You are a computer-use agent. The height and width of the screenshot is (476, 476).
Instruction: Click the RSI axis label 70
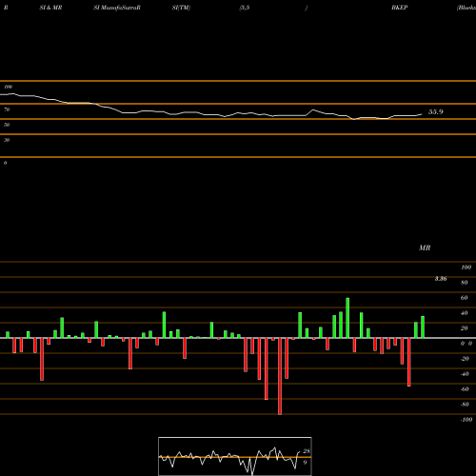tap(7, 109)
